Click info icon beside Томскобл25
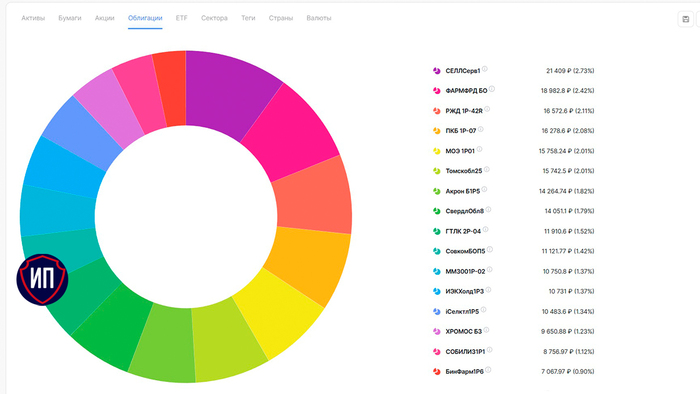700x394 pixels. (487, 170)
